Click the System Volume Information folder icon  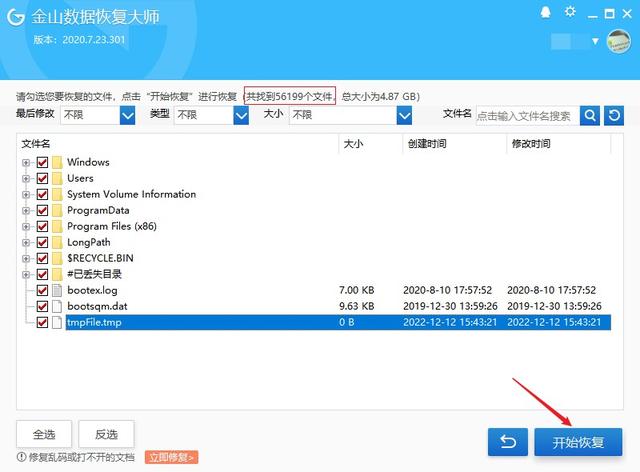tap(57, 194)
